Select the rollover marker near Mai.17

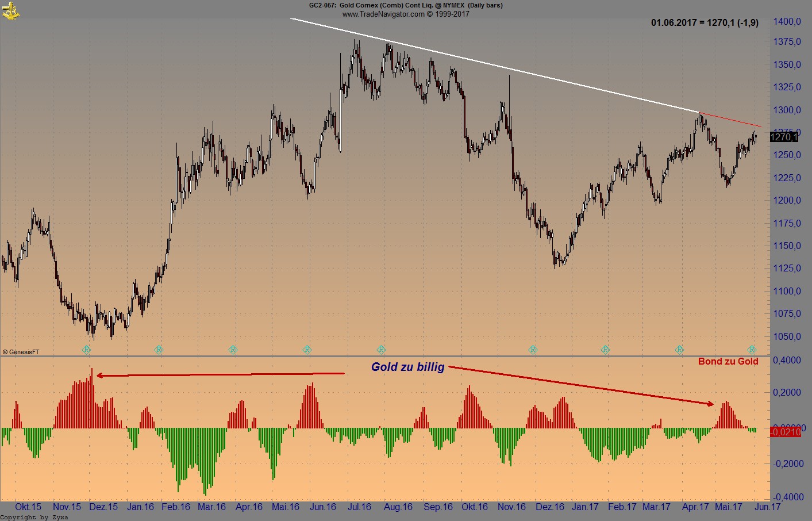point(752,349)
